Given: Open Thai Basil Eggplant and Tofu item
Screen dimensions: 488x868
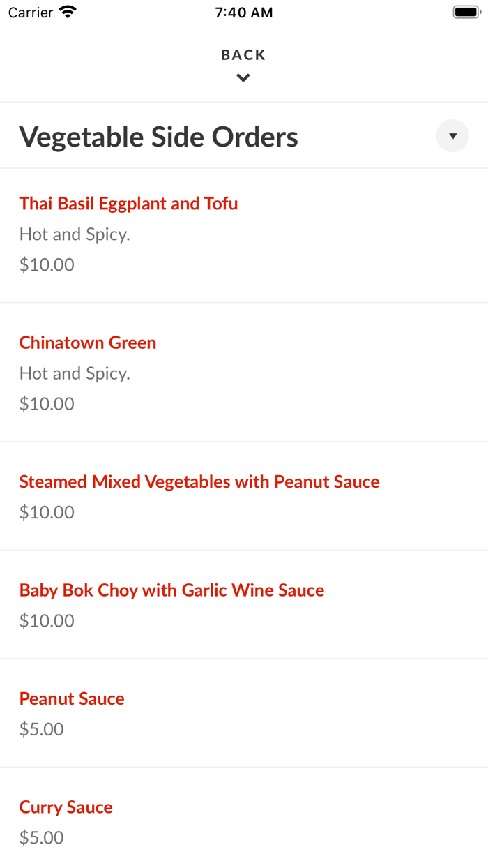Looking at the screenshot, I should [128, 203].
